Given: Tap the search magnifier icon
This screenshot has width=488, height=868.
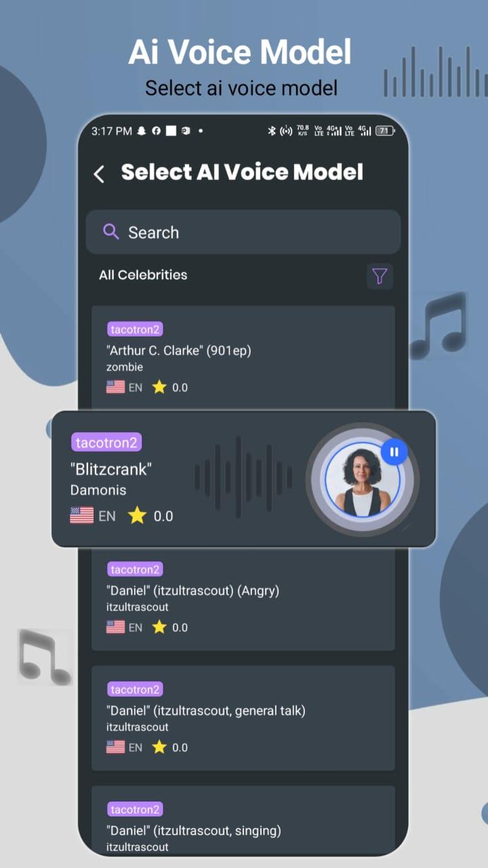Looking at the screenshot, I should 110,232.
